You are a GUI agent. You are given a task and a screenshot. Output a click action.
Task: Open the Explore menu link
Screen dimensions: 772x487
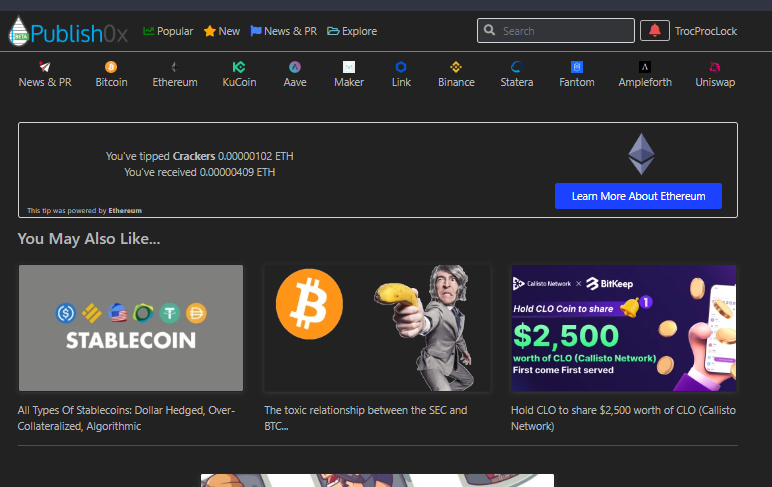[352, 31]
